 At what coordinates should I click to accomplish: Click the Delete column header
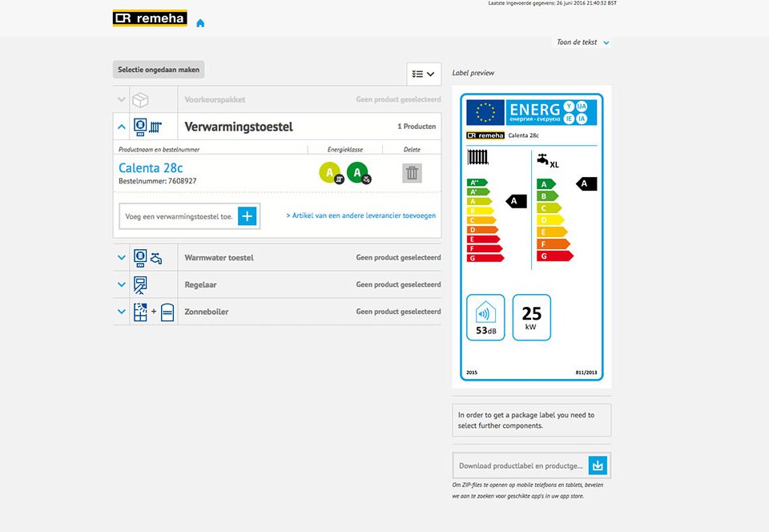pyautogui.click(x=412, y=150)
